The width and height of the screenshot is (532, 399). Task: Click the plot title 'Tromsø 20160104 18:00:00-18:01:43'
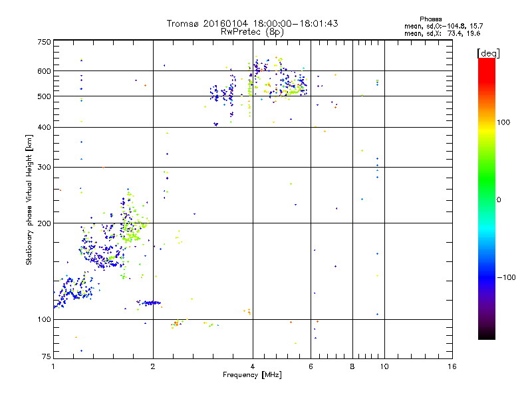pyautogui.click(x=252, y=23)
